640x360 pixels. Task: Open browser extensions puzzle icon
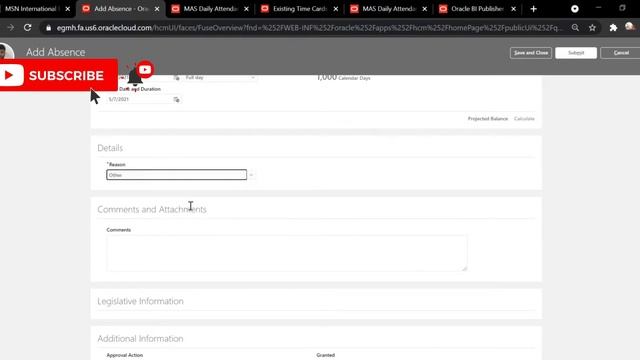[x=613, y=28]
